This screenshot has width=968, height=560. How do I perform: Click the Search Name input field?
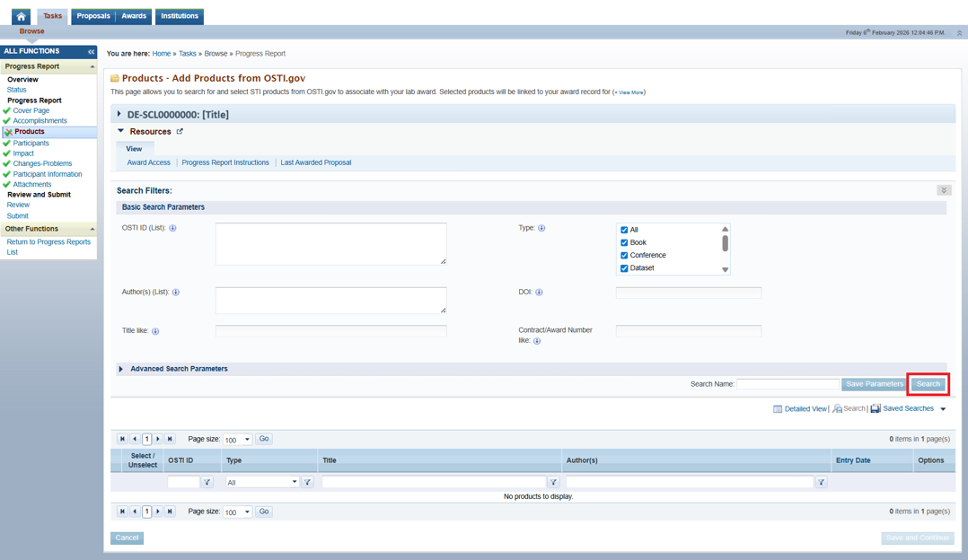[788, 384]
